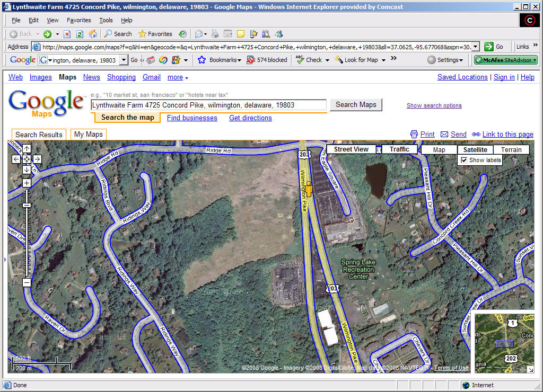The image size is (543, 392).
Task: Open the IE Search pane
Action: (x=118, y=34)
